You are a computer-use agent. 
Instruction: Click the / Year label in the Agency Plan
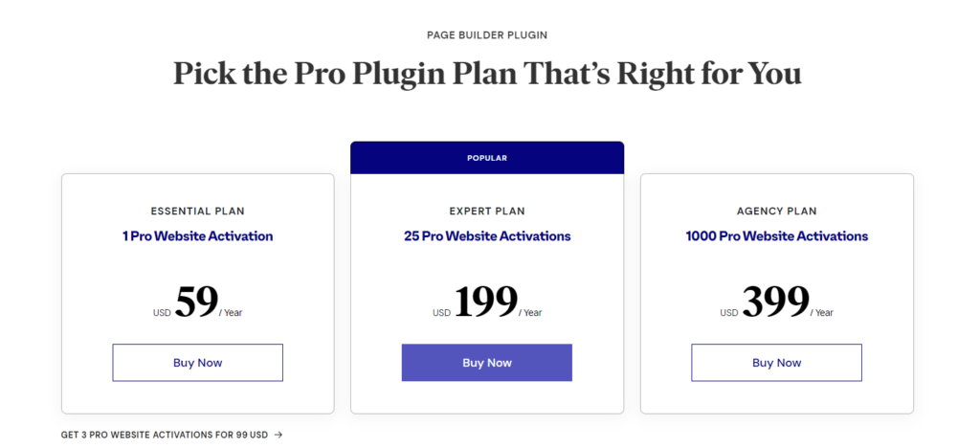click(x=822, y=313)
